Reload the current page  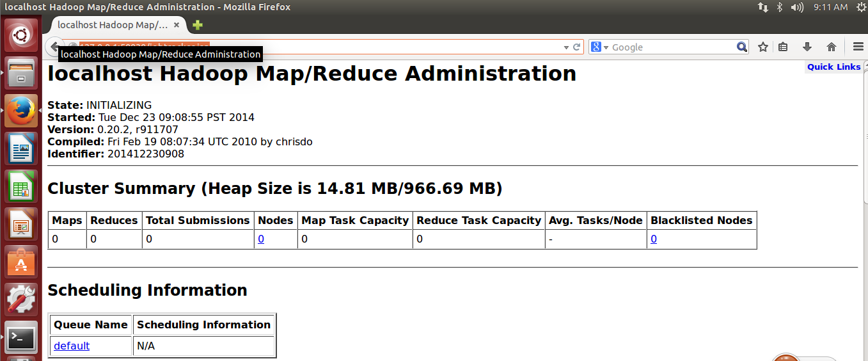576,47
